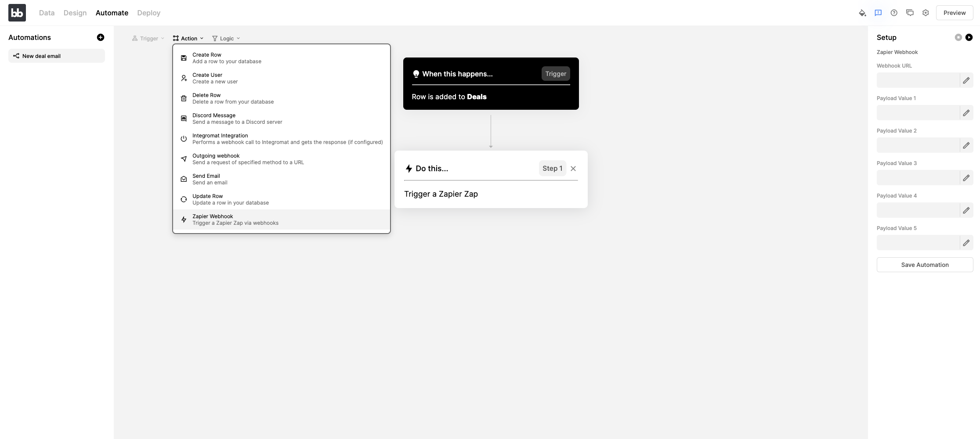Open the help question mark icon
This screenshot has height=439, width=980.
[894, 13]
